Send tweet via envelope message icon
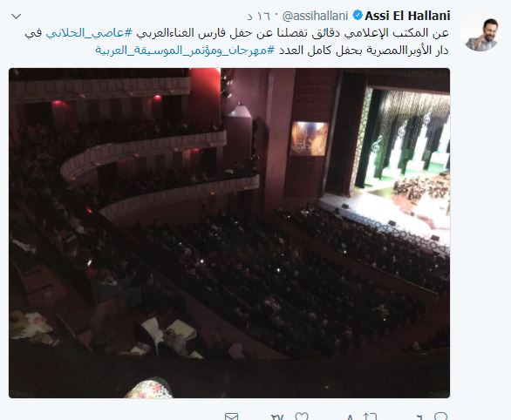 click(x=231, y=417)
